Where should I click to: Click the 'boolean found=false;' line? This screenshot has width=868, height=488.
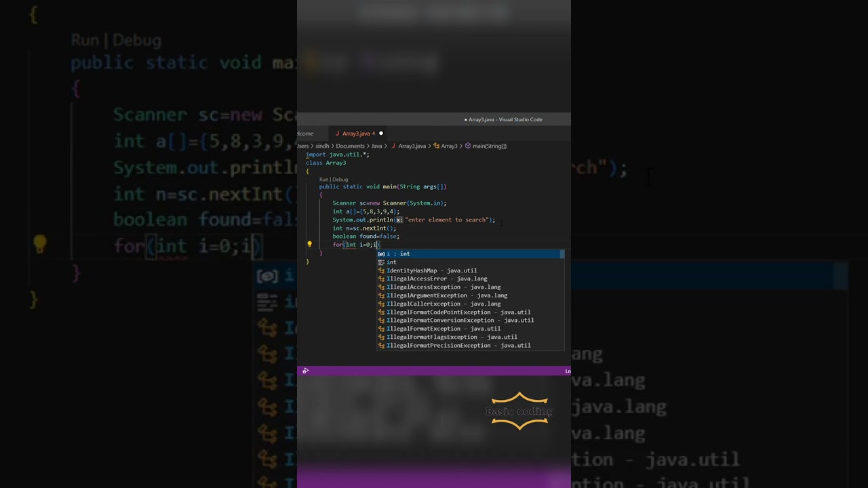[x=366, y=236]
